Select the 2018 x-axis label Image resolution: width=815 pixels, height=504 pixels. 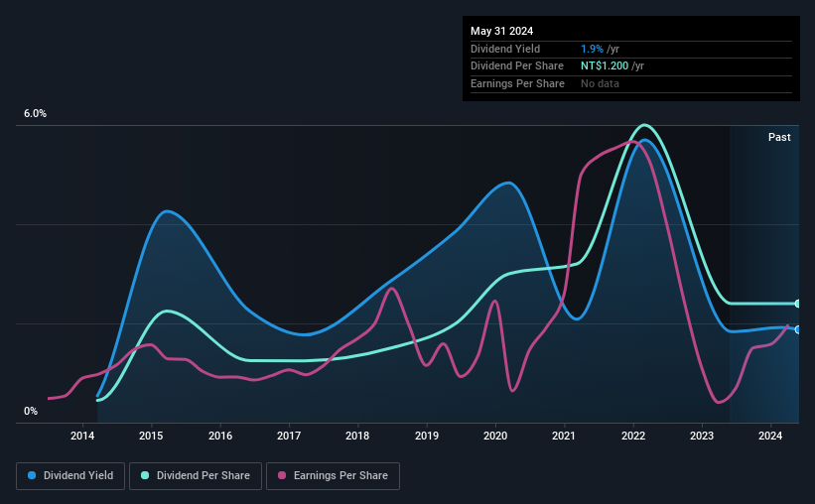(357, 436)
